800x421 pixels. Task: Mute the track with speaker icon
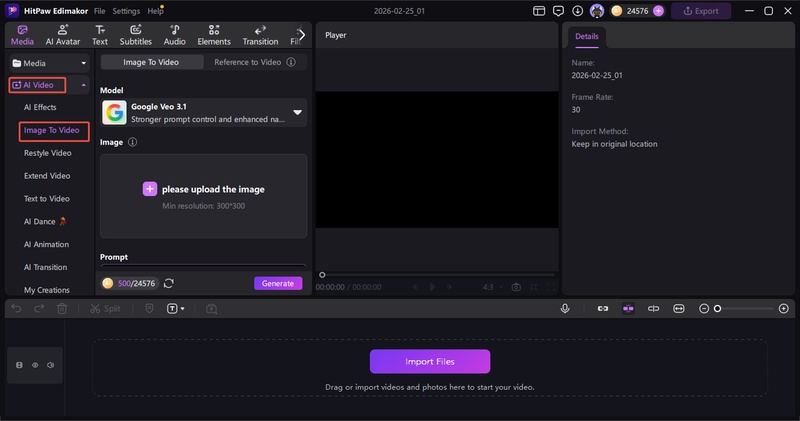click(51, 365)
